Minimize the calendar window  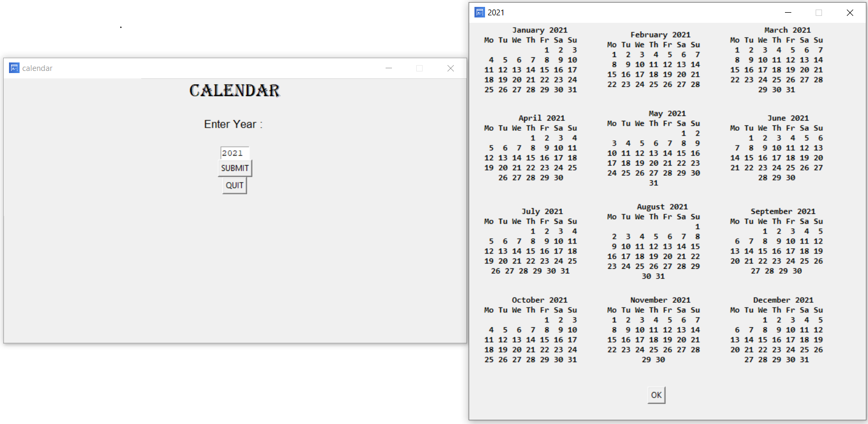click(x=389, y=68)
